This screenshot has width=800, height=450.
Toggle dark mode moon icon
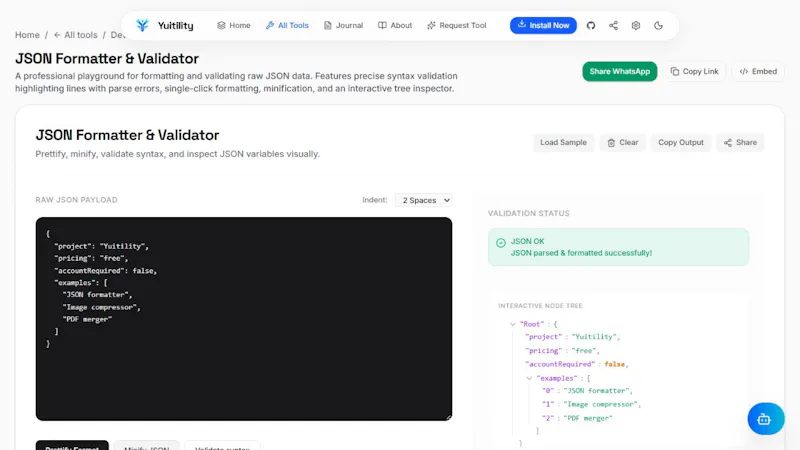(658, 26)
